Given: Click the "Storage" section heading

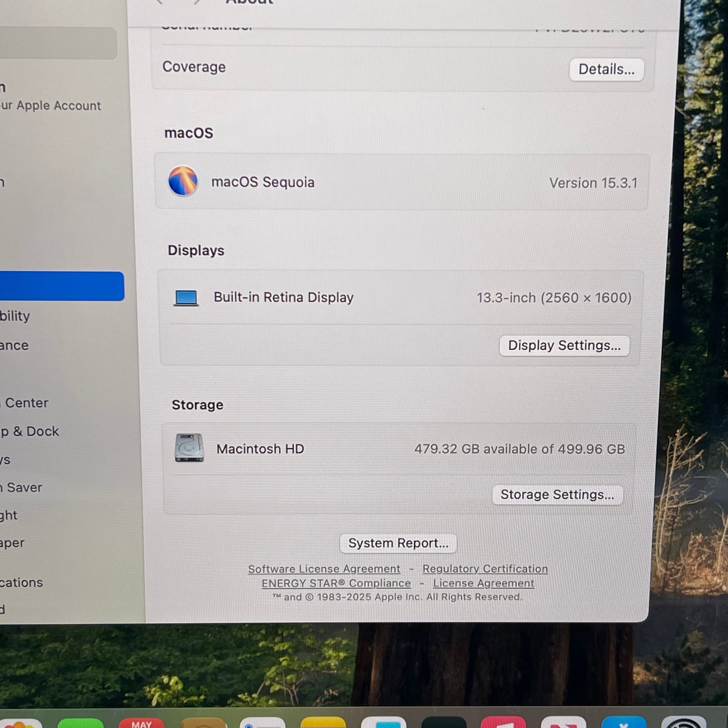Looking at the screenshot, I should point(198,405).
